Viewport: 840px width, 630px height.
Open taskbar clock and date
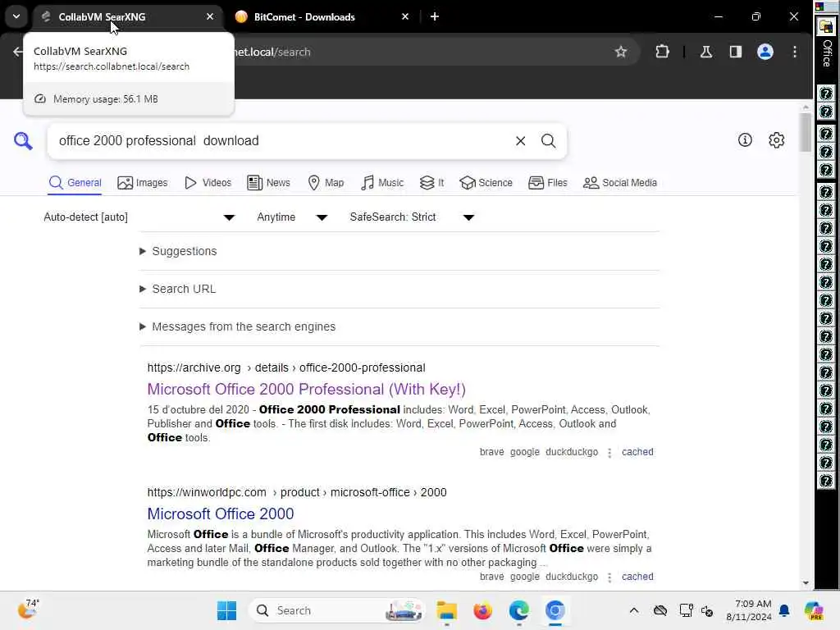tap(749, 610)
